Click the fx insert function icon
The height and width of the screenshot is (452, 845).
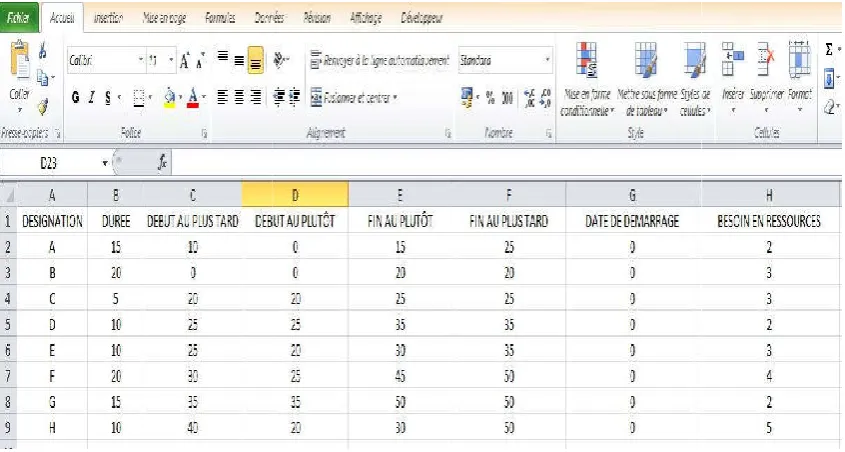point(162,163)
